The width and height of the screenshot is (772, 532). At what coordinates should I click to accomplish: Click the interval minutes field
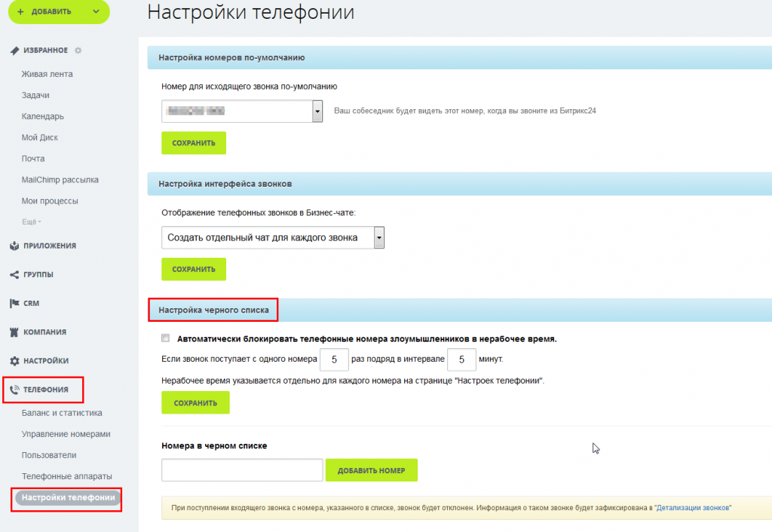click(x=462, y=359)
